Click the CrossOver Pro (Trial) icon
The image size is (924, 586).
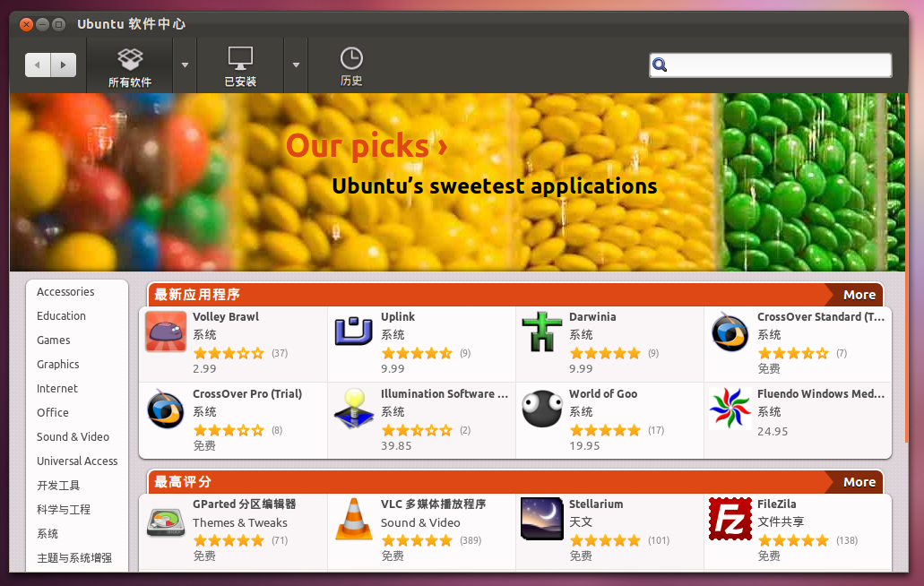(x=166, y=409)
